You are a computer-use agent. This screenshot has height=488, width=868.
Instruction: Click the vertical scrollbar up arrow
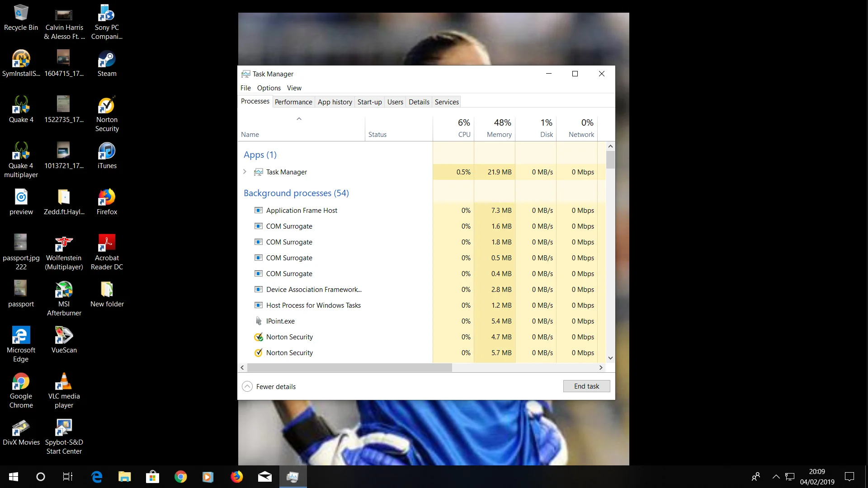610,146
